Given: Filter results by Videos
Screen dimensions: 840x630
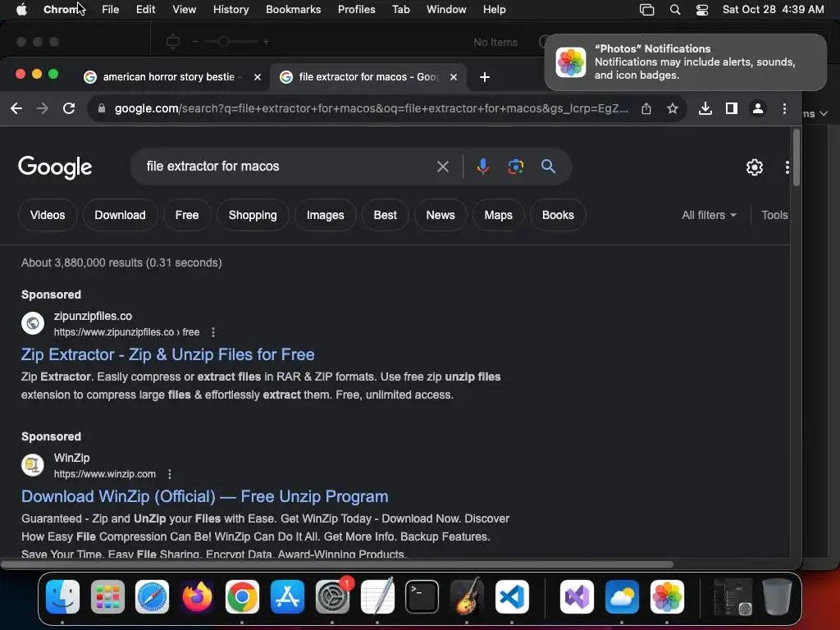Looking at the screenshot, I should (x=48, y=216).
